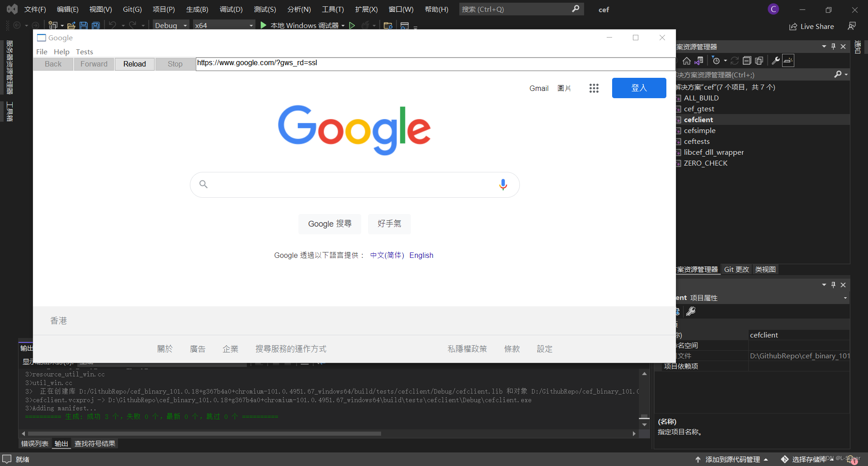Click Start Without Debugging outline arrow
868x466 pixels.
(x=352, y=25)
